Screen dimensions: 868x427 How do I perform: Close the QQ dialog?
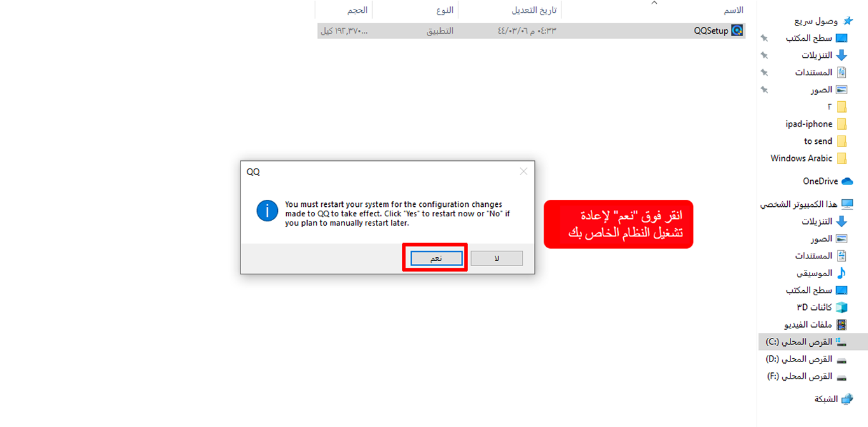tap(523, 171)
